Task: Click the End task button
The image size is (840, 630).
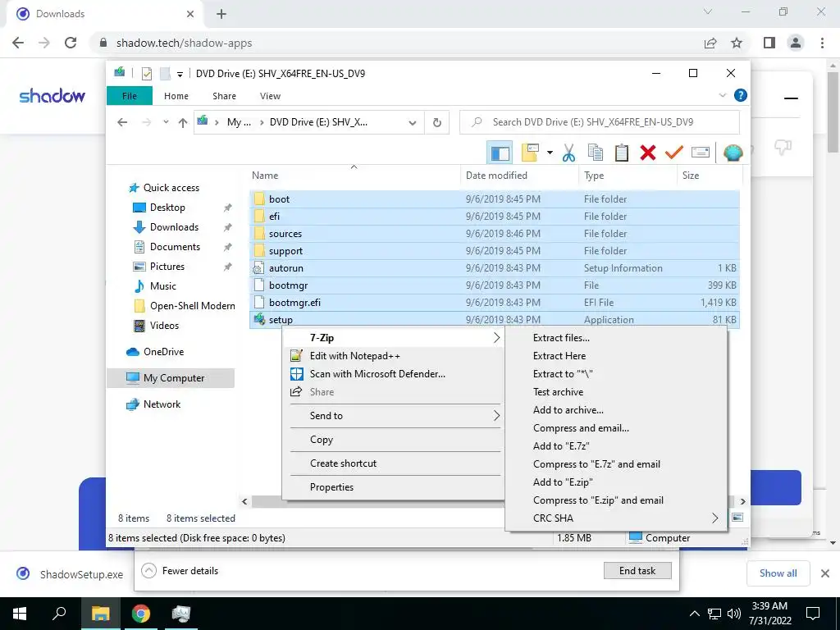Action: [637, 571]
